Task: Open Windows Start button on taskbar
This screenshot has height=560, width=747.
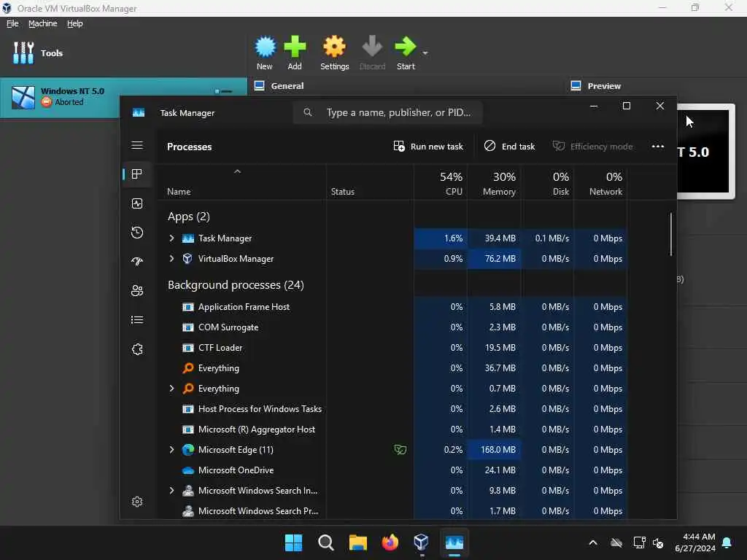Action: point(293,542)
